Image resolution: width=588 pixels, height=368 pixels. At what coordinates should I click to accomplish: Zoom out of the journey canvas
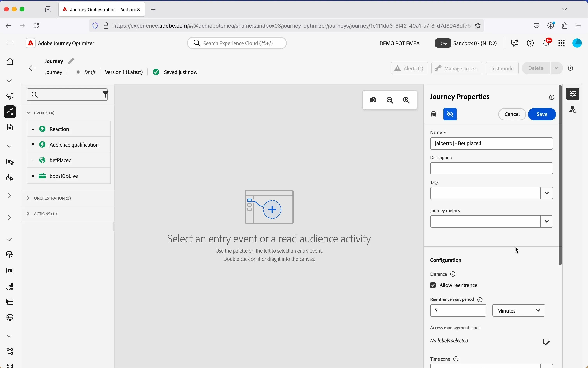pos(390,100)
